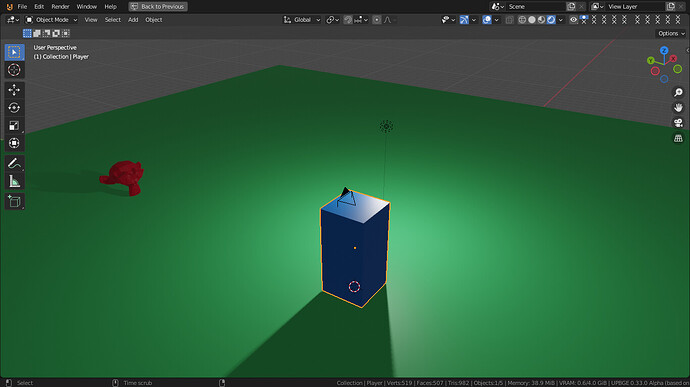Activate the Transform tool
This screenshot has width=690, height=387.
pyautogui.click(x=14, y=143)
